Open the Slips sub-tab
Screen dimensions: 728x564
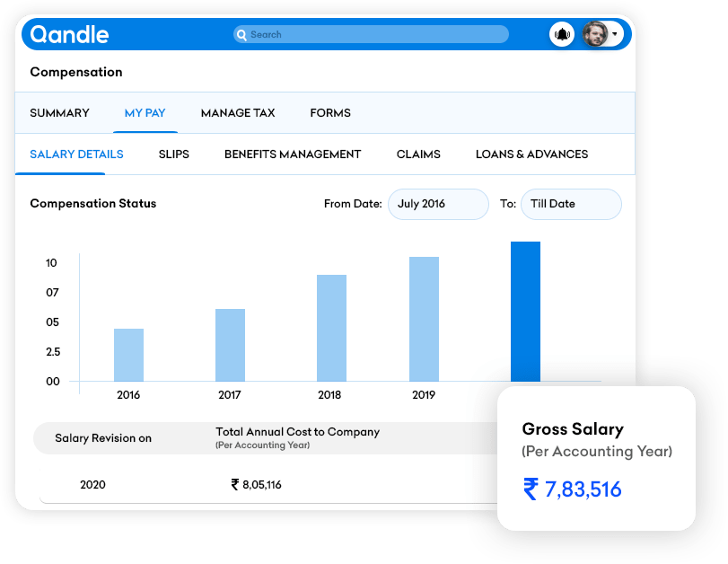[173, 154]
